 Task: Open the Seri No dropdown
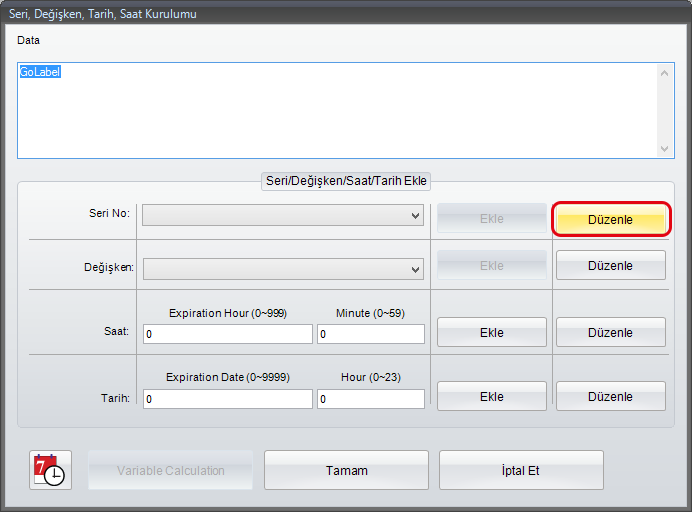tap(282, 215)
